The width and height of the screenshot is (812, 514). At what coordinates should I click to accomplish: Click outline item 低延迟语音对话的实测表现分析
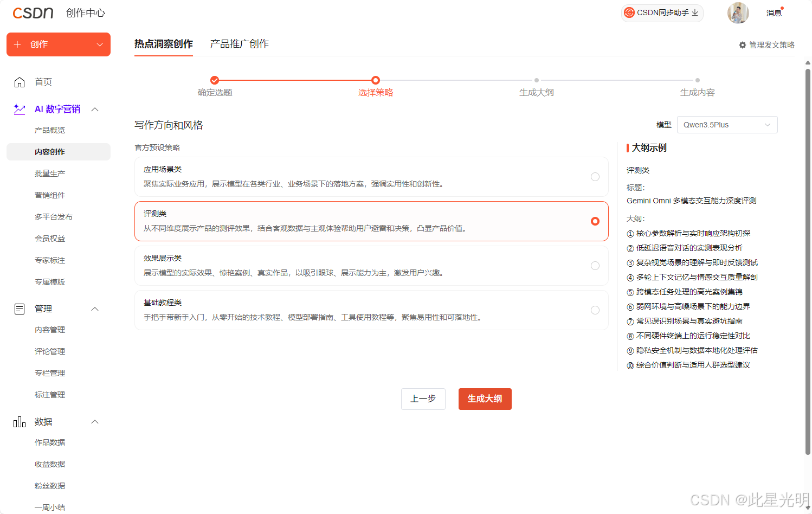click(689, 248)
